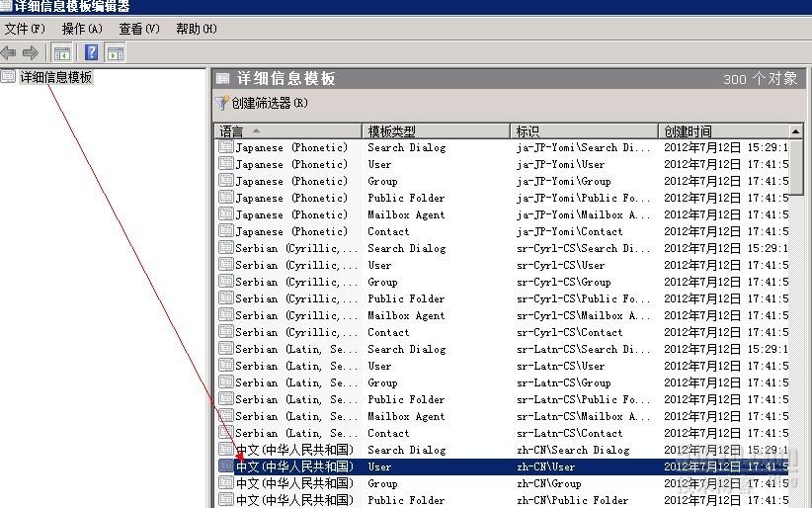Click Contact type cell in ja-JP-Yomi row
The height and width of the screenshot is (508, 812).
coord(388,231)
